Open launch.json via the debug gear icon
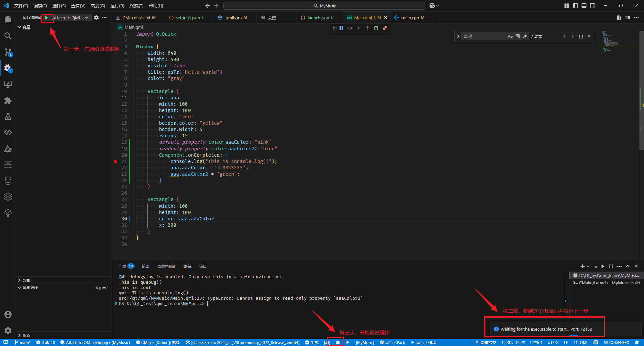Screen dimensions: 644x346 (96, 18)
